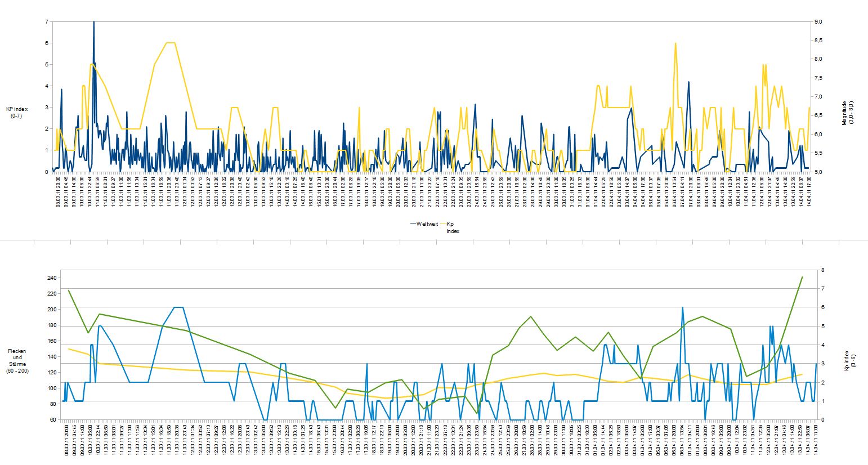The height and width of the screenshot is (465, 868).
Task: Click the 240 label on lower left axis
Action: click(52, 278)
